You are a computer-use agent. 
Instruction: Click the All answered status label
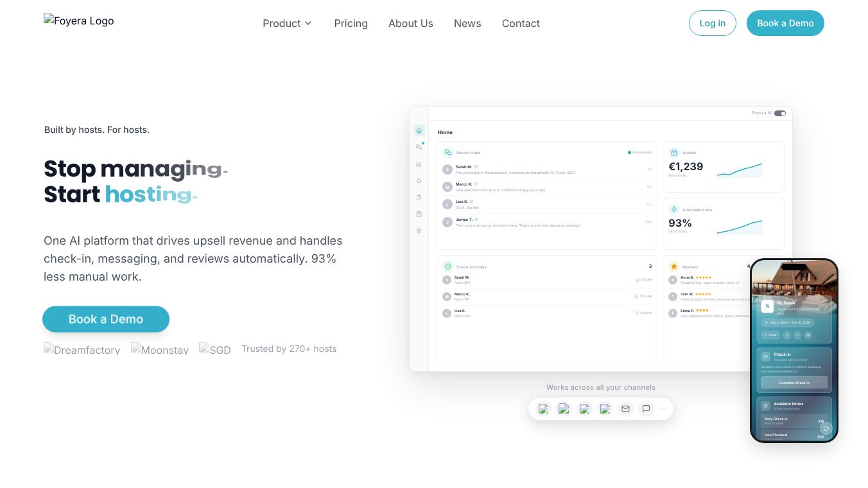(640, 153)
